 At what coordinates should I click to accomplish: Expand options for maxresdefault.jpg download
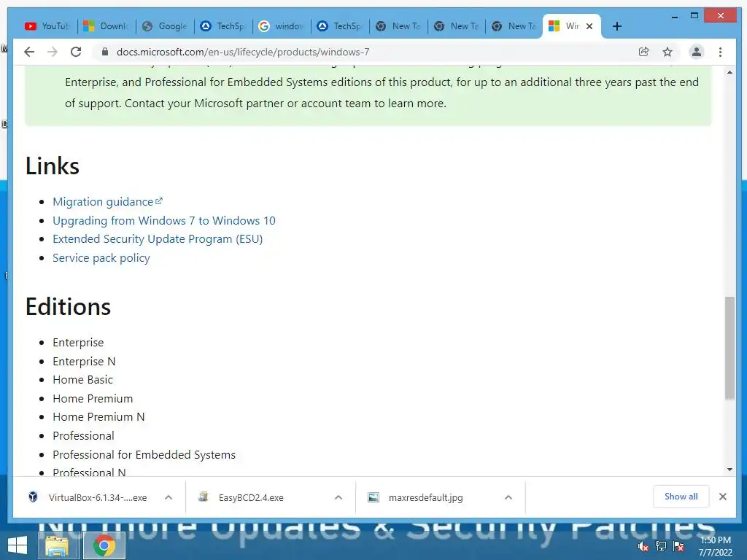coord(508,497)
